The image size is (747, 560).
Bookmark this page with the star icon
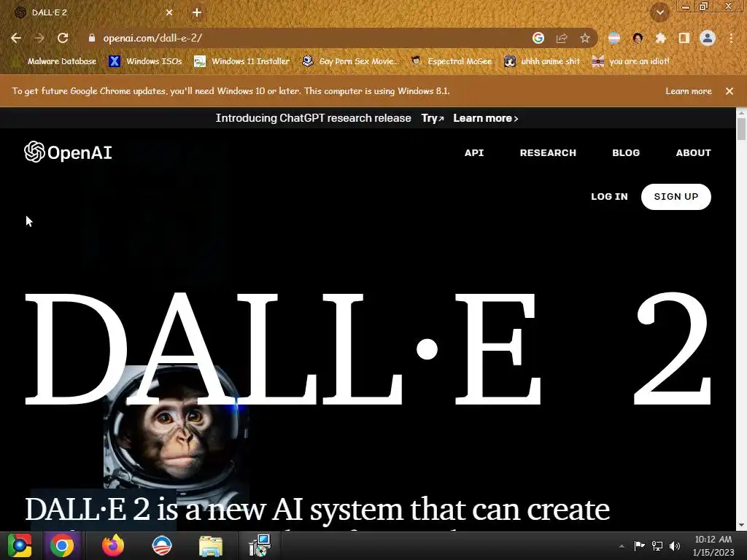click(585, 38)
